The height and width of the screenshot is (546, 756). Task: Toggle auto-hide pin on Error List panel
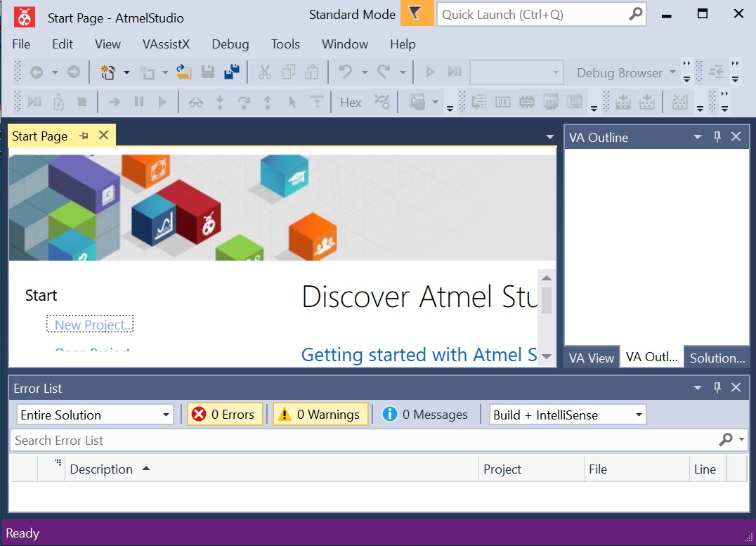(717, 387)
